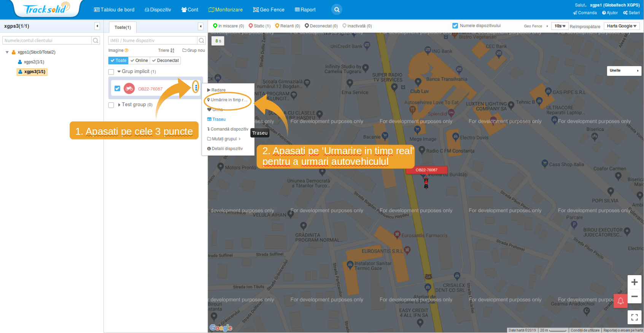The width and height of the screenshot is (644, 333).
Task: Zoom out the map with minus button
Action: [634, 296]
